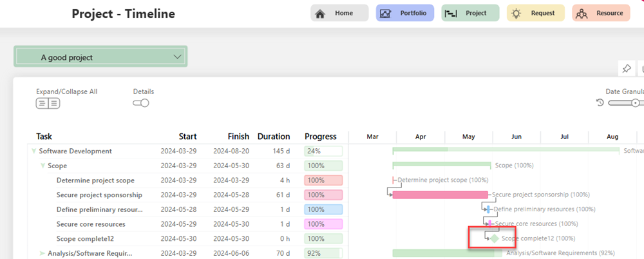Click the Secure core resources task name
Viewport: 644px width, 259px height.
pyautogui.click(x=91, y=224)
